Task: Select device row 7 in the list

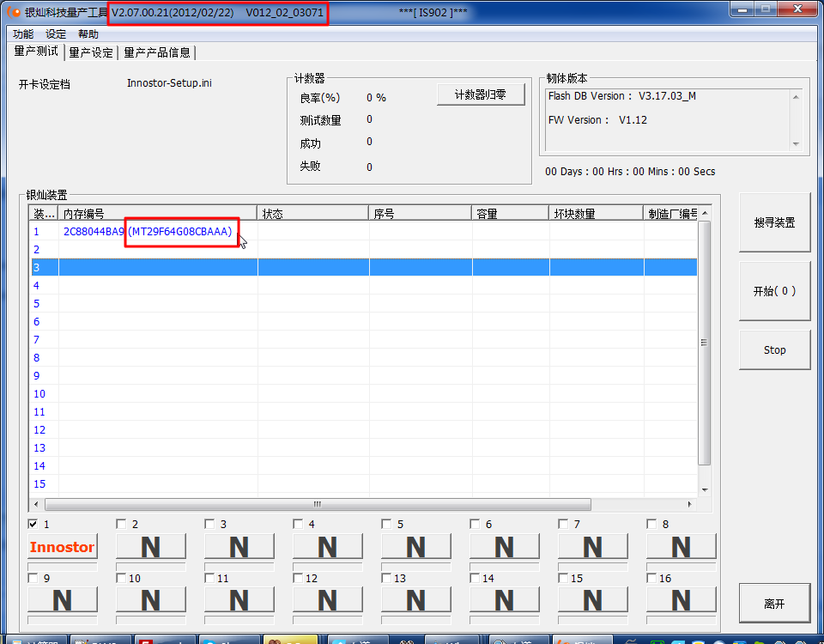Action: pos(364,340)
